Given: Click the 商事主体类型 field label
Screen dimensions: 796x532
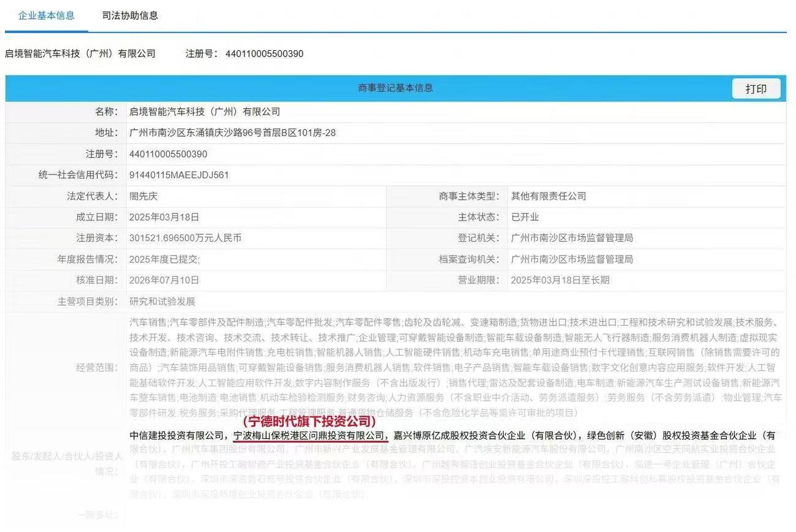Looking at the screenshot, I should click(x=469, y=196).
